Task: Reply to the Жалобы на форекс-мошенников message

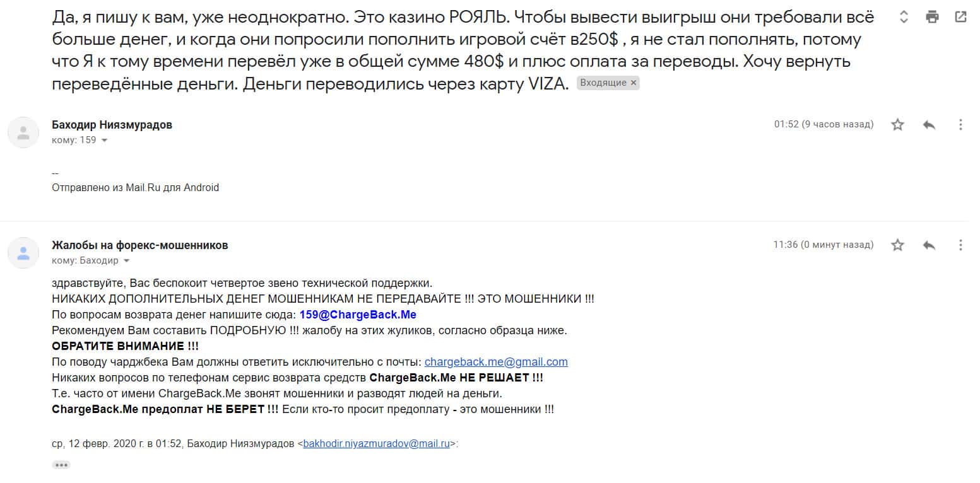Action: coord(929,245)
